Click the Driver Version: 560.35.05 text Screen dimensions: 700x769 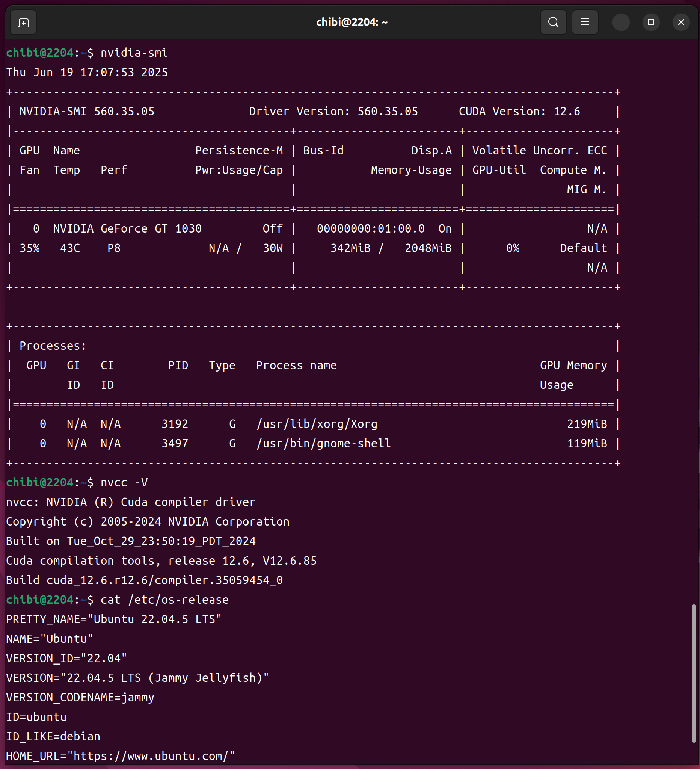coord(333,111)
